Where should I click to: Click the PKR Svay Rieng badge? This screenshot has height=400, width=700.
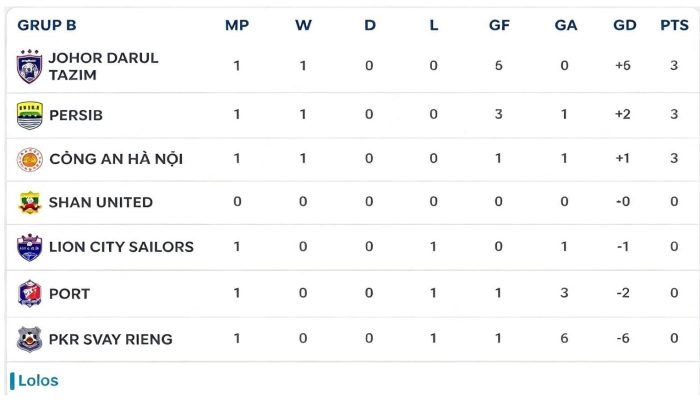(29, 339)
